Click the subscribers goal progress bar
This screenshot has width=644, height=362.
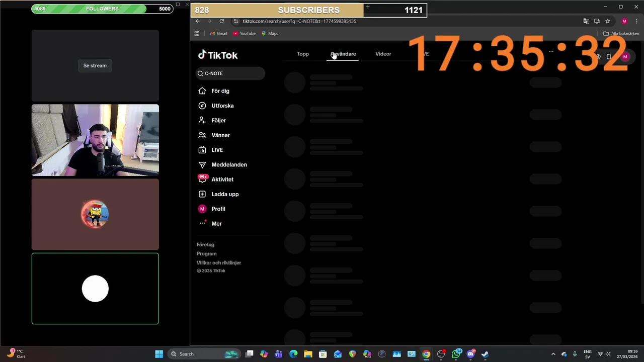pyautogui.click(x=309, y=10)
